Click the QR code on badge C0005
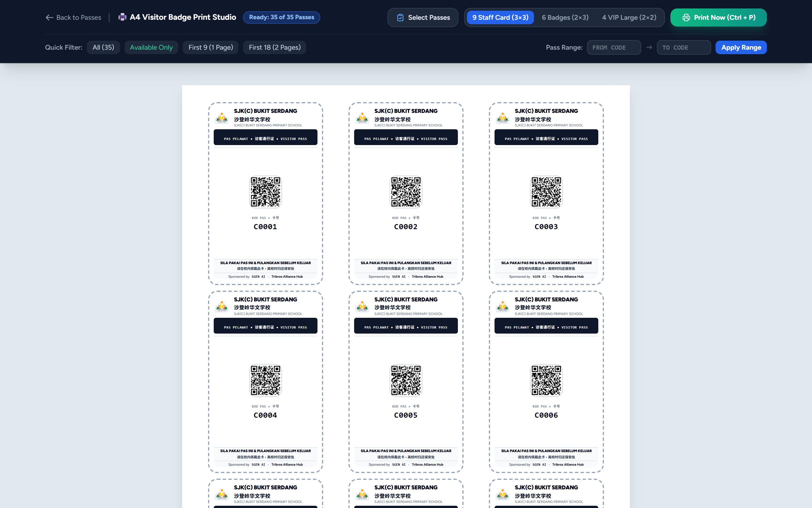 [406, 380]
